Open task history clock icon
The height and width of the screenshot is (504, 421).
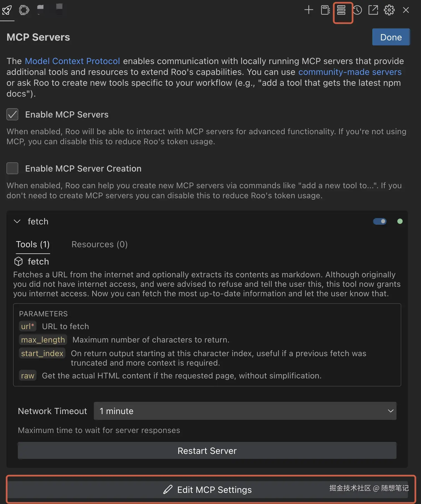357,10
